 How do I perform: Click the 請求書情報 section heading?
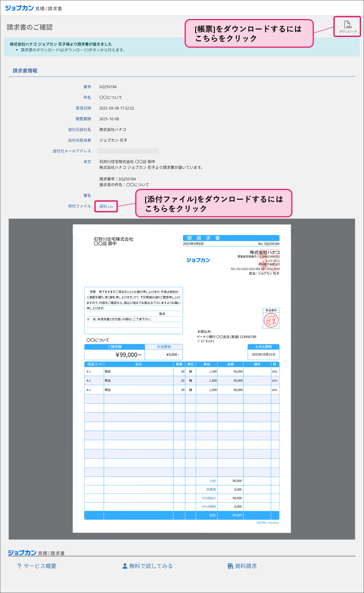tap(25, 71)
